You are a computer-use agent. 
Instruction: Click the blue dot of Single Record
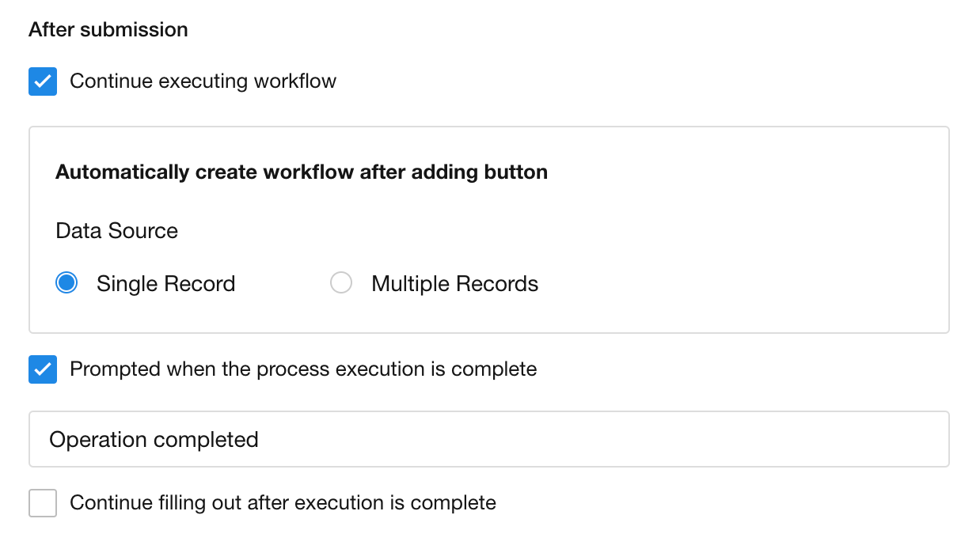pos(66,283)
